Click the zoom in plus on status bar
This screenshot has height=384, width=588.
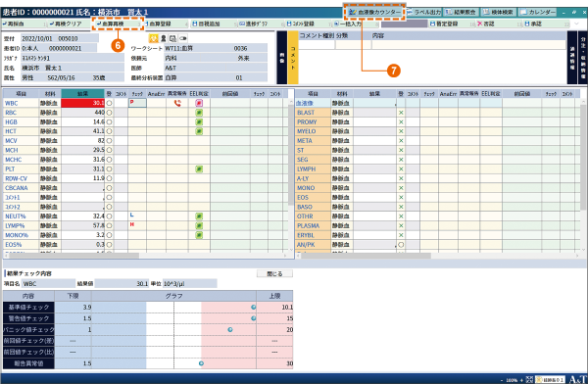(x=521, y=380)
